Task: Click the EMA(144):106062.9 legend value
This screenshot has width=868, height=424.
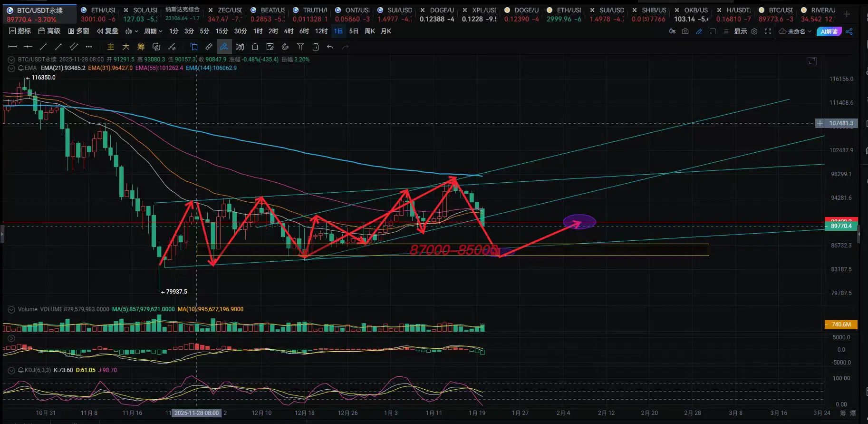Action: tap(212, 68)
